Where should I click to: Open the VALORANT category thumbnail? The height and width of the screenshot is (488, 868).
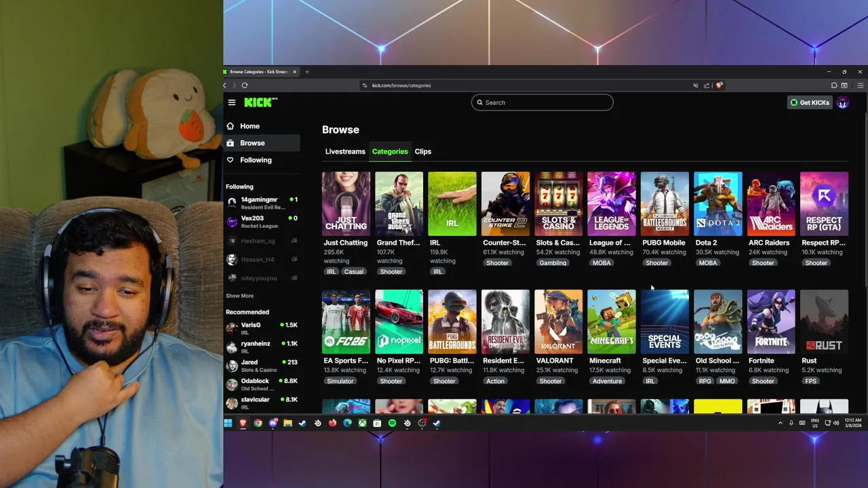click(558, 322)
